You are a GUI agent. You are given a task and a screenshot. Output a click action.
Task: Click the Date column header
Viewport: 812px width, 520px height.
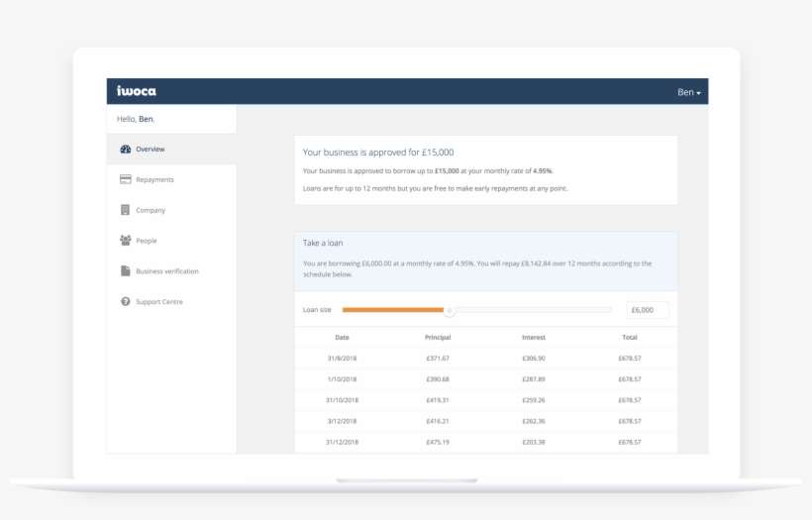342,337
